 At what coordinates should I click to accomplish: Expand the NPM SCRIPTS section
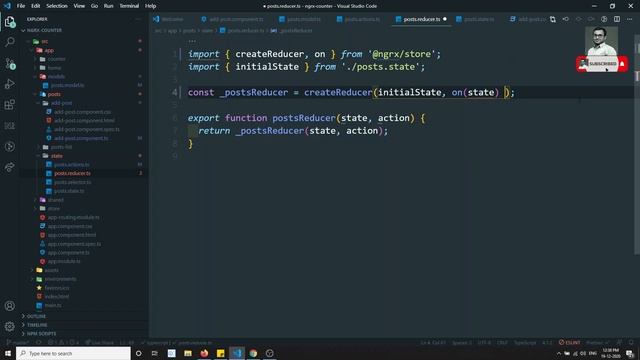click(41, 333)
